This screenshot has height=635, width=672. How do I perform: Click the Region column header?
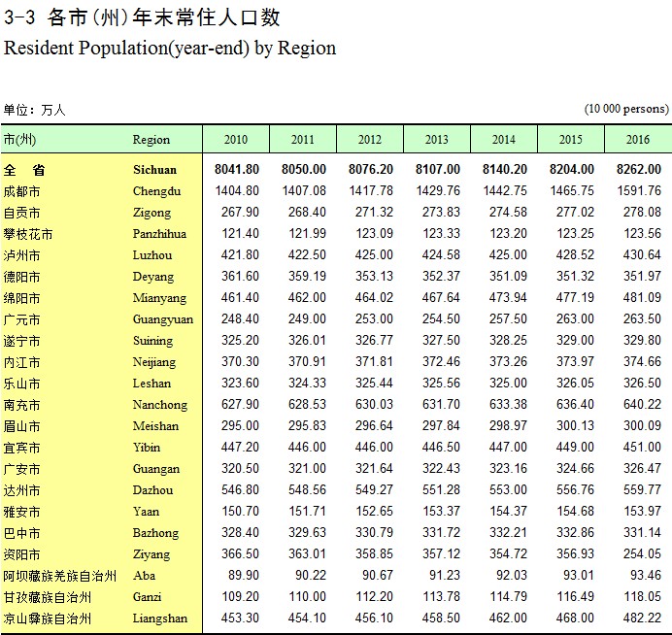tap(151, 140)
